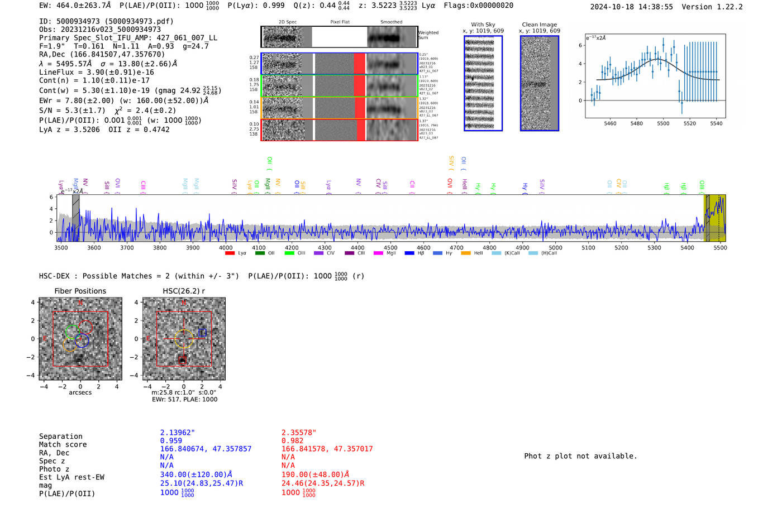
Task: Click the Hβ blue legend swatch
Action: (x=409, y=253)
